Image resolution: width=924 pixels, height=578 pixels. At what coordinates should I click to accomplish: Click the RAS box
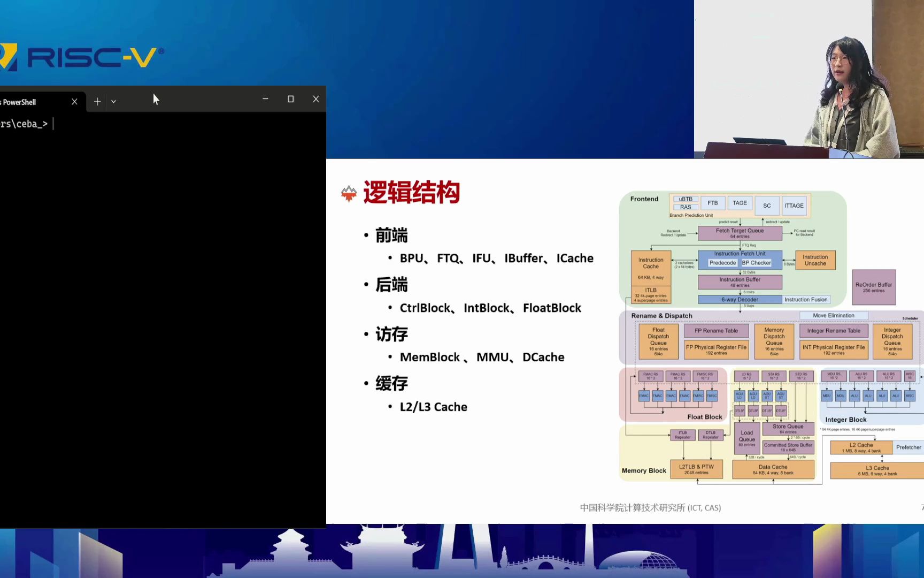pyautogui.click(x=686, y=207)
